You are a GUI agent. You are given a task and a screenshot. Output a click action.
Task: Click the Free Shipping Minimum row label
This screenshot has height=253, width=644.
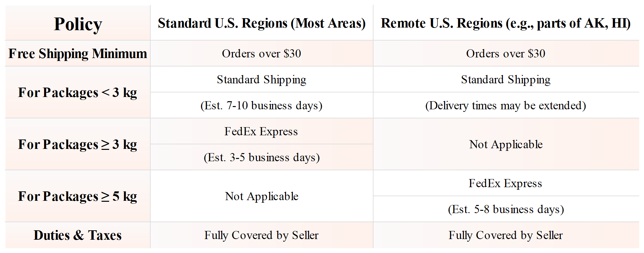[x=78, y=54]
